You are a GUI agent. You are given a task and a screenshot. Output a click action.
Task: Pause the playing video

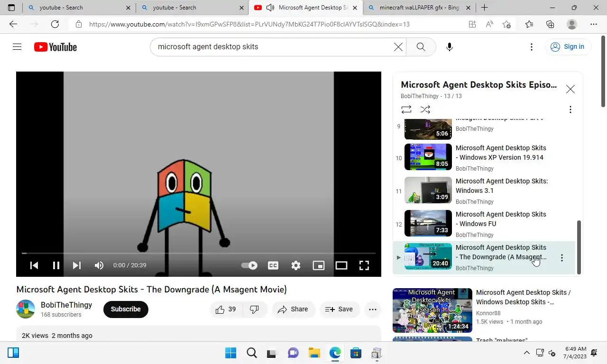tap(56, 265)
